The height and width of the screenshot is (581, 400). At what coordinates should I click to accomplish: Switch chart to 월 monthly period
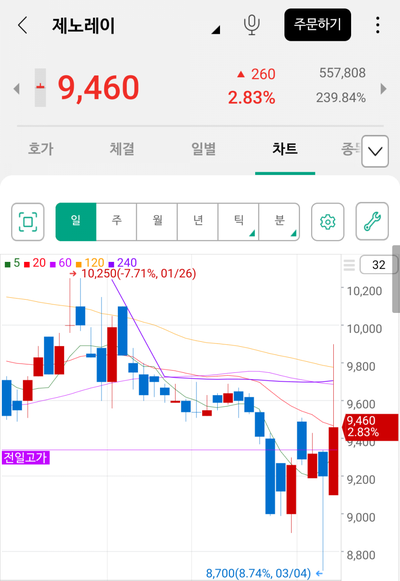(157, 222)
